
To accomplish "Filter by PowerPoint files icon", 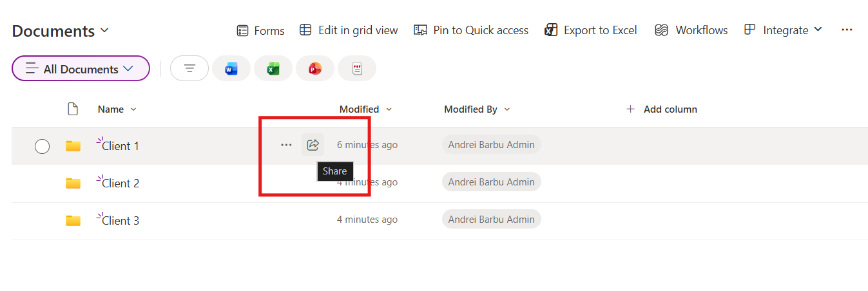I will pos(315,69).
